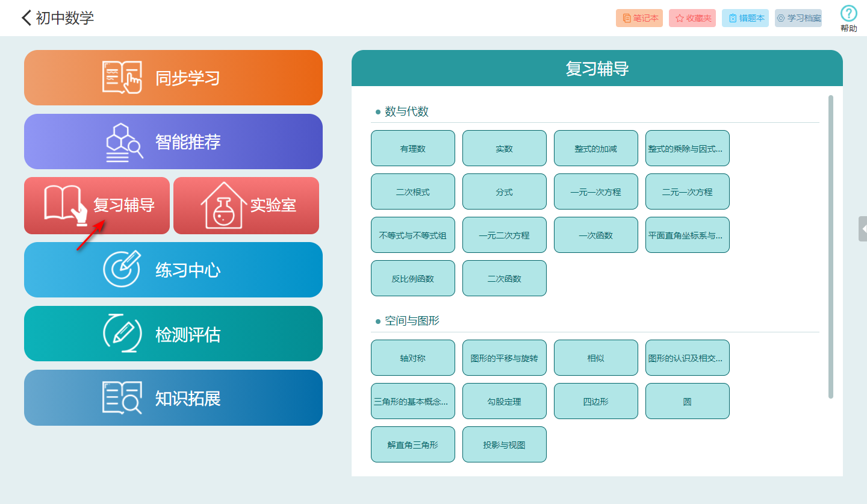The height and width of the screenshot is (504, 867).
Task: Click the 检测评估 pencil circle icon
Action: tap(122, 334)
